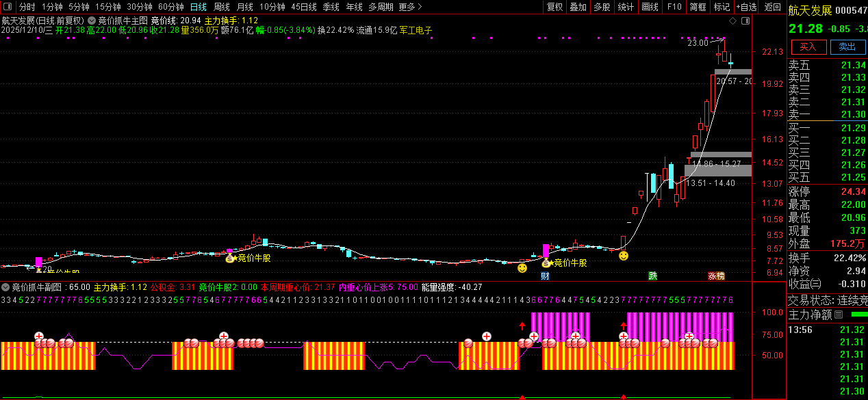The width and height of the screenshot is (868, 400).
Task: Click the 卖一 ask price row
Action: click(828, 114)
